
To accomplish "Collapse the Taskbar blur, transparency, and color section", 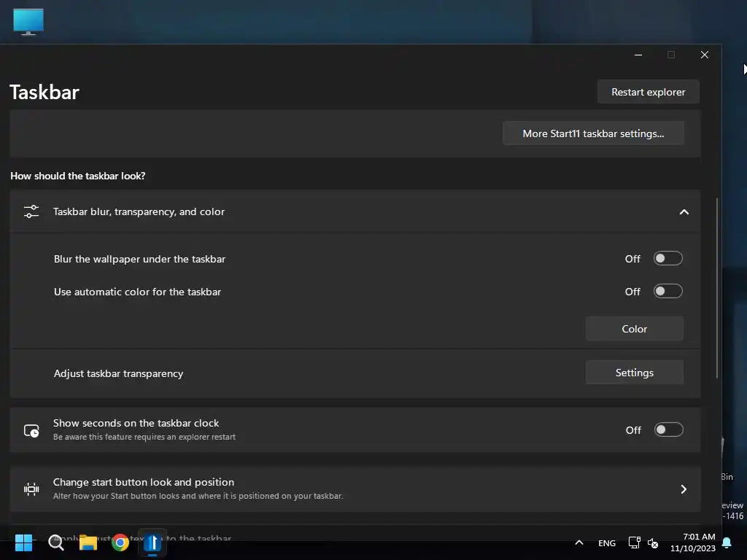I will pyautogui.click(x=684, y=212).
